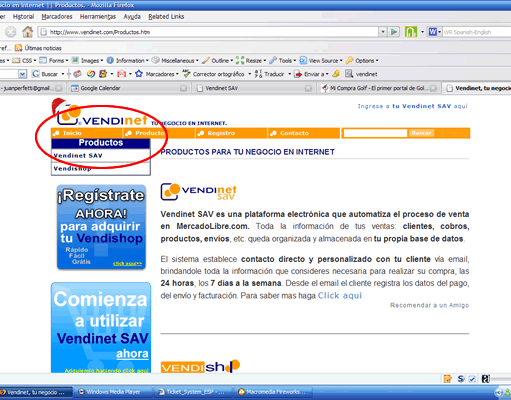Image resolution: width=511 pixels, height=400 pixels.
Task: Click the Comienza a utilizar Vendinet SAV banner
Action: [101, 328]
